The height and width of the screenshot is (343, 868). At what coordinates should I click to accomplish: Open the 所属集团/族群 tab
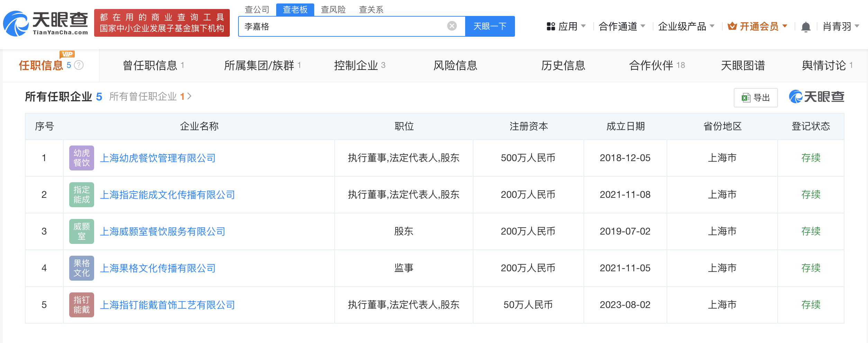click(x=263, y=65)
